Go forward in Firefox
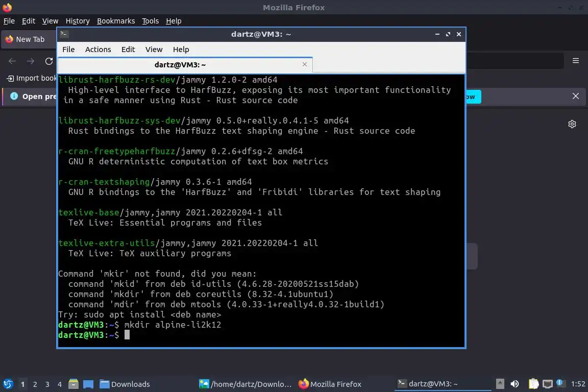This screenshot has height=392, width=588. [31, 61]
